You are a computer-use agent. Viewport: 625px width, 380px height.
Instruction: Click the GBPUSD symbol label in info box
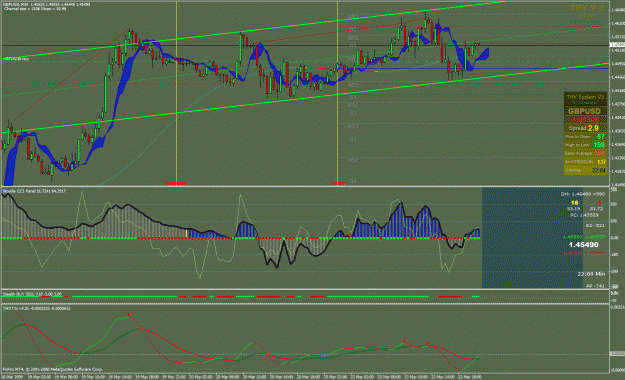(585, 112)
